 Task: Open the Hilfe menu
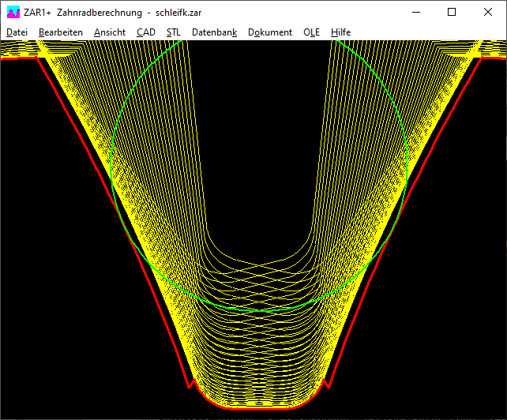pos(341,32)
